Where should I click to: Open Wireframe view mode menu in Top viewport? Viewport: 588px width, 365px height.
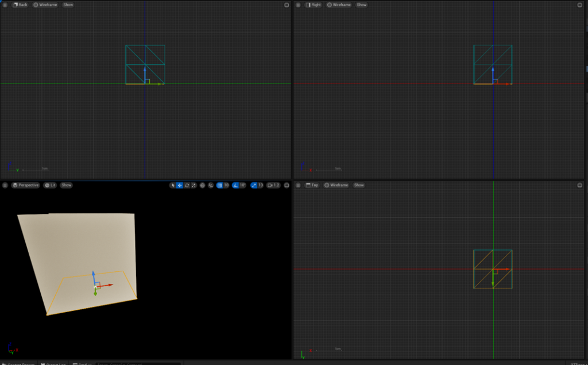click(x=336, y=185)
